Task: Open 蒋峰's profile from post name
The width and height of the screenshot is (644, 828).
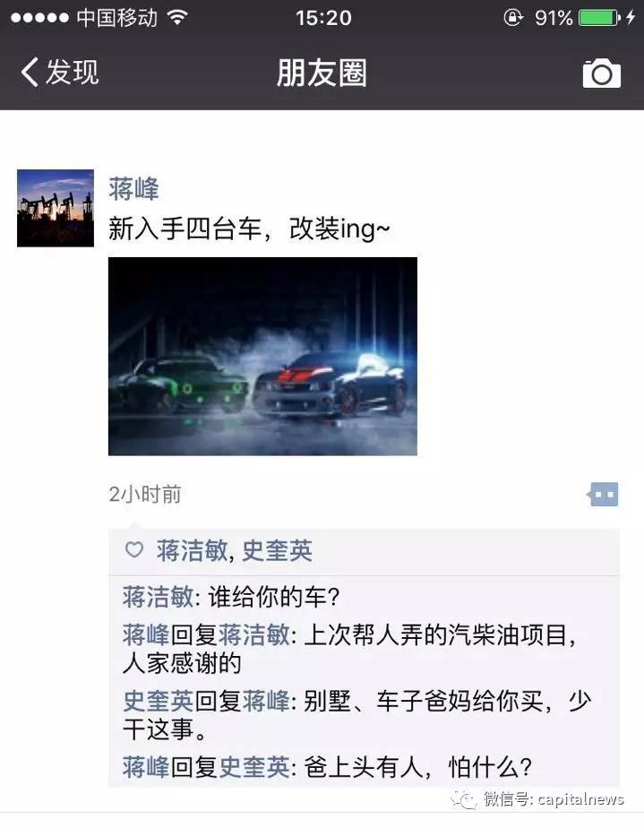Action: tap(133, 189)
